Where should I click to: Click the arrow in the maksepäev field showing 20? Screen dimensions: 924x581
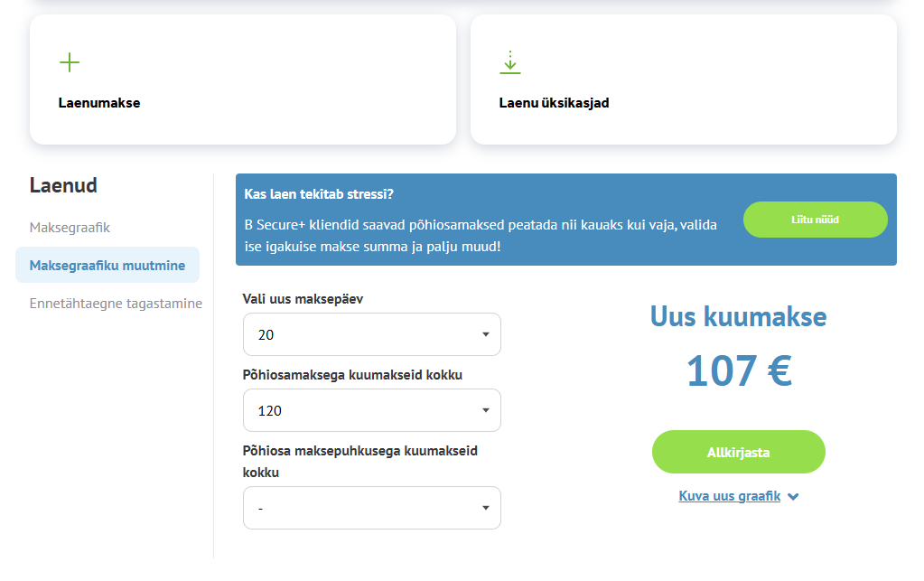[485, 334]
